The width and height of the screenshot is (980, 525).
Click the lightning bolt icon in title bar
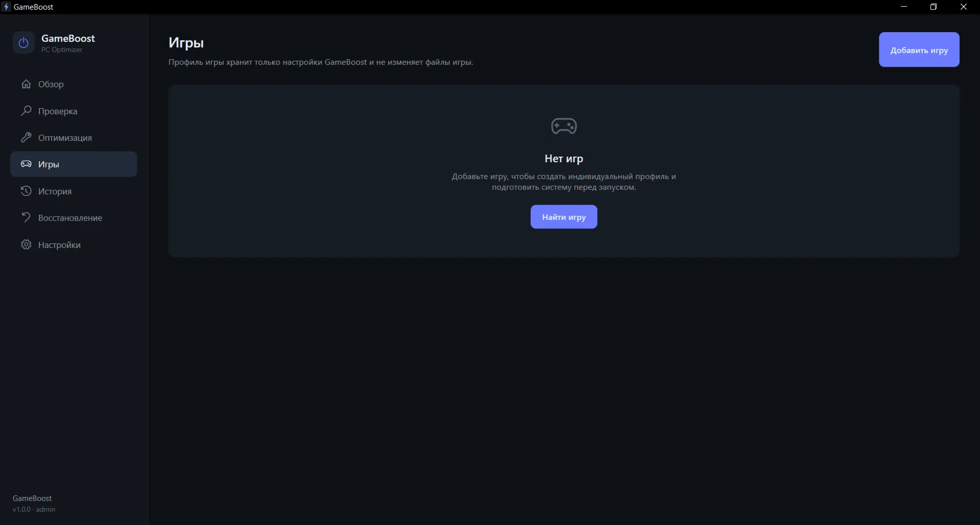[6, 7]
